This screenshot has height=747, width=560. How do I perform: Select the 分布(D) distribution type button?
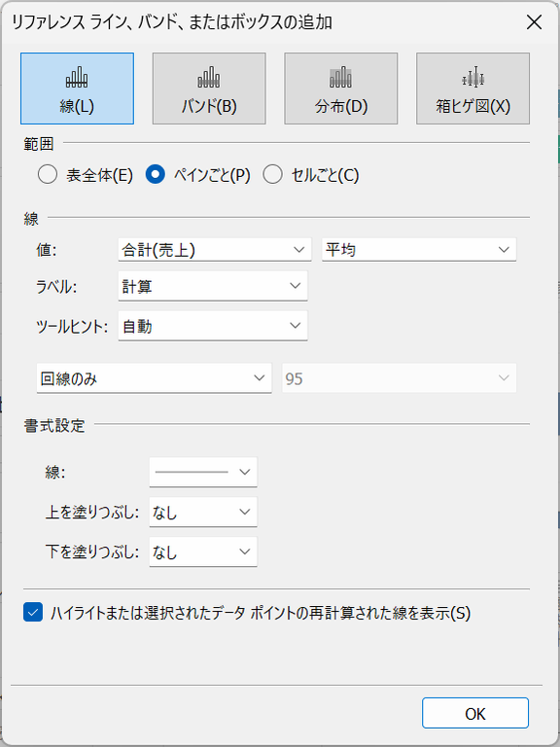point(341,89)
